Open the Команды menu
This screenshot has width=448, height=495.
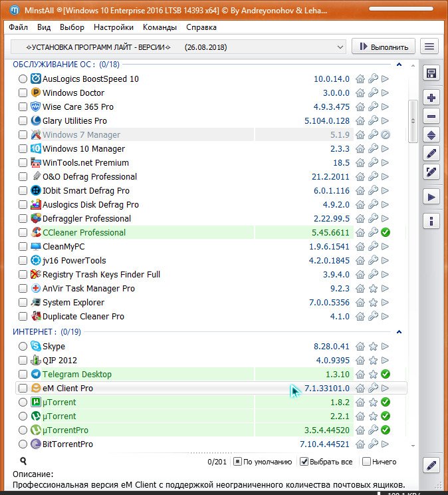point(160,27)
